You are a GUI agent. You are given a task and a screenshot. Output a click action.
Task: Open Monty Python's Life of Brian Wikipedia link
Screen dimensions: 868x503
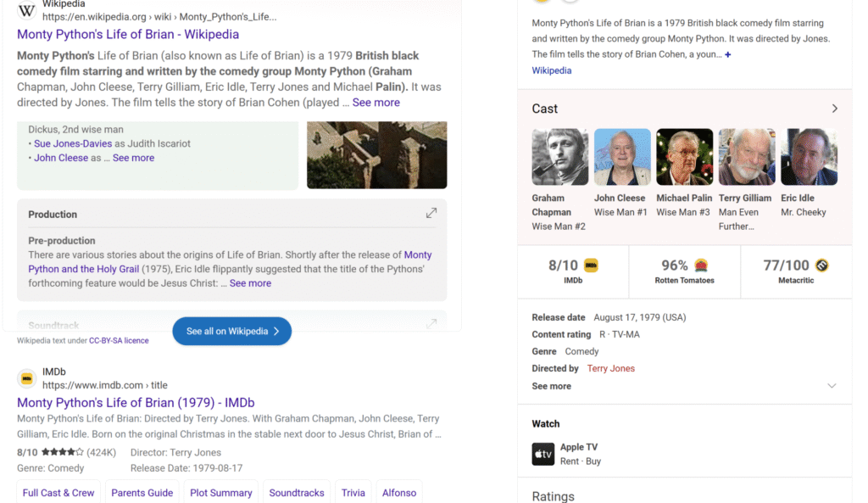point(128,35)
